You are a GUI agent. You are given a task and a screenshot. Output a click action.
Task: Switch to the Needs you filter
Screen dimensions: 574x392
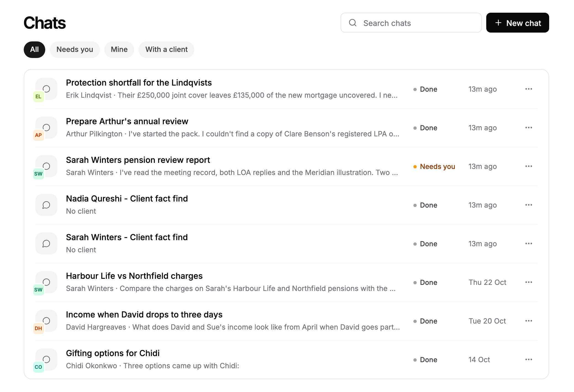[75, 50]
